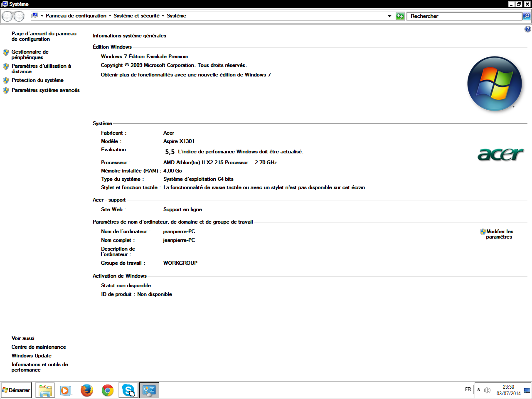Open Google Chrome from the taskbar
This screenshot has width=532, height=399.
click(x=108, y=391)
